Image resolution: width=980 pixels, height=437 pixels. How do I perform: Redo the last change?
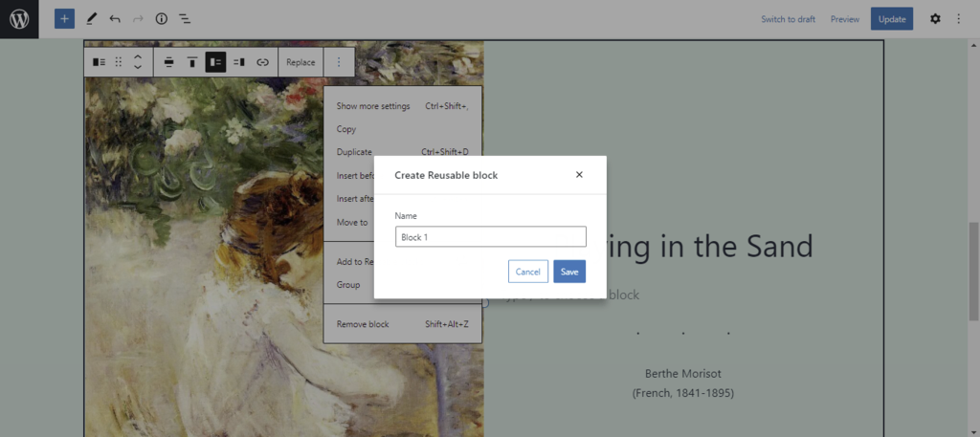pos(138,19)
